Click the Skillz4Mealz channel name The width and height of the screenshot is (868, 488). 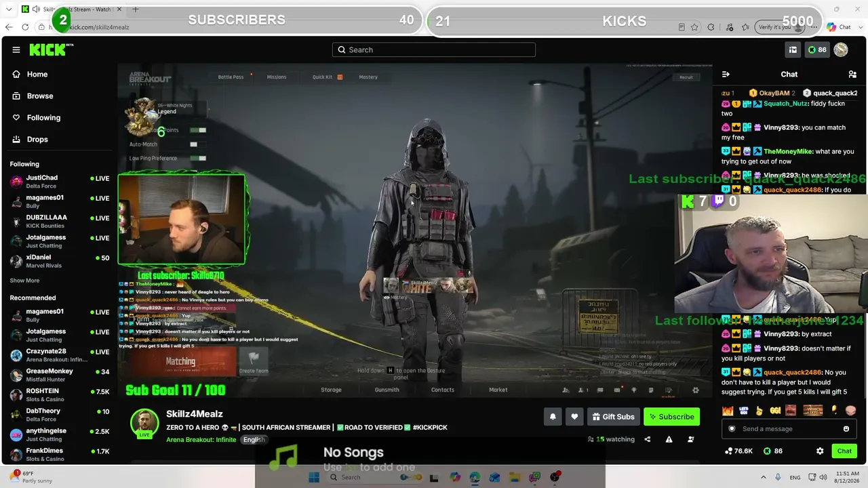(195, 414)
